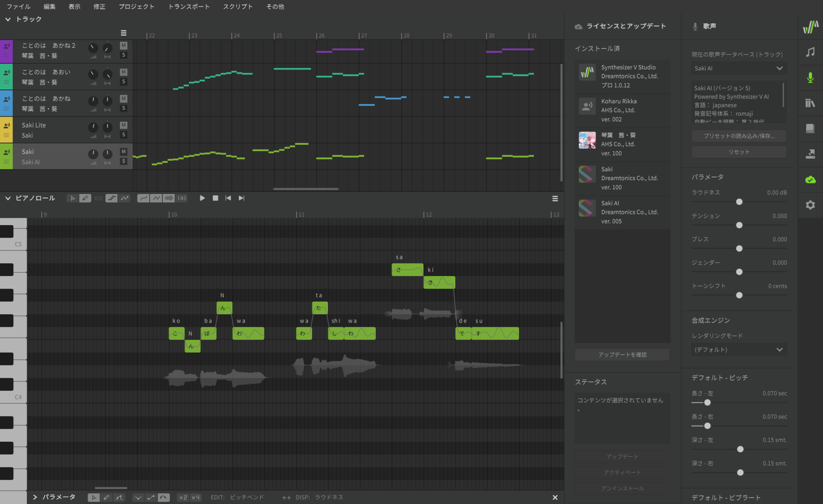Select the arrow selection tool in the piano roll
The width and height of the screenshot is (823, 504).
click(x=72, y=198)
